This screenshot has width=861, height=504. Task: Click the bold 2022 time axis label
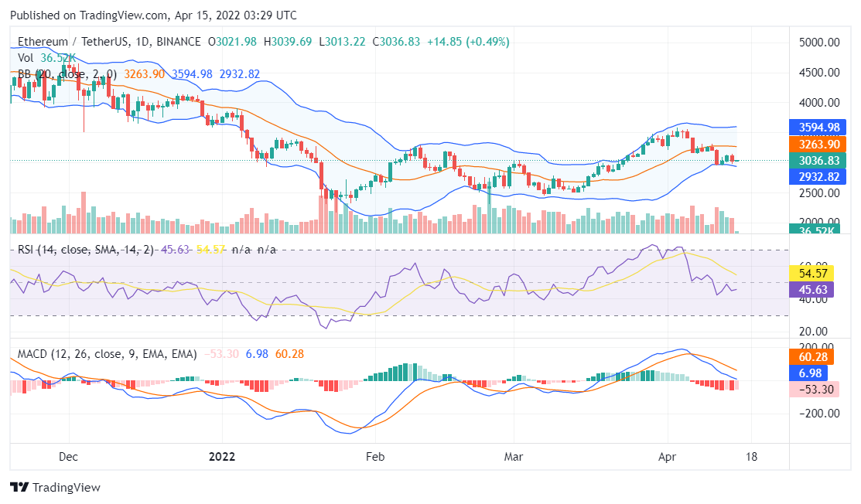coord(222,457)
